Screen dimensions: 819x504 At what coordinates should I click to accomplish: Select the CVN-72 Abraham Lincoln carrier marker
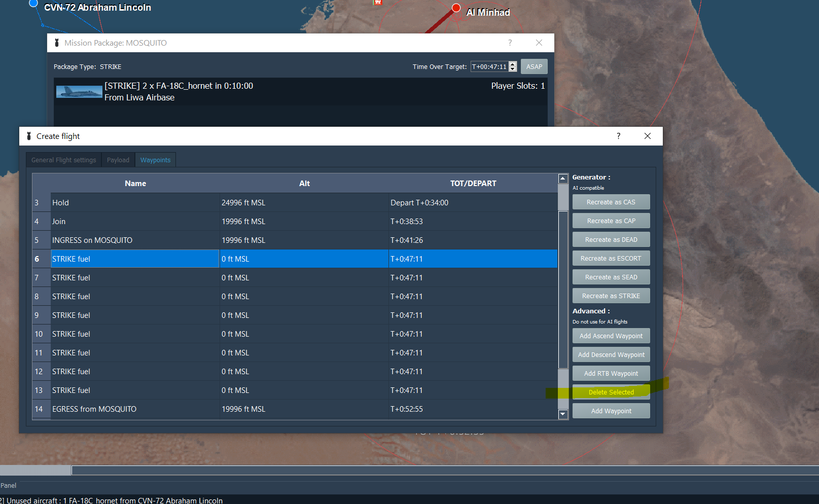(33, 3)
